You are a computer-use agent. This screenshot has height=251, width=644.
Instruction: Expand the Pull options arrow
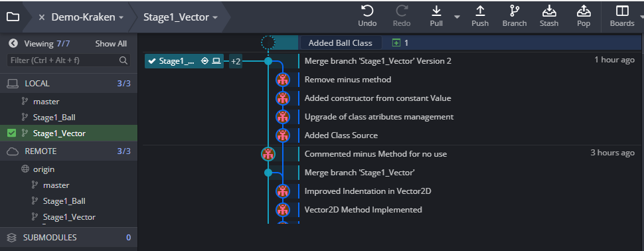click(x=457, y=17)
